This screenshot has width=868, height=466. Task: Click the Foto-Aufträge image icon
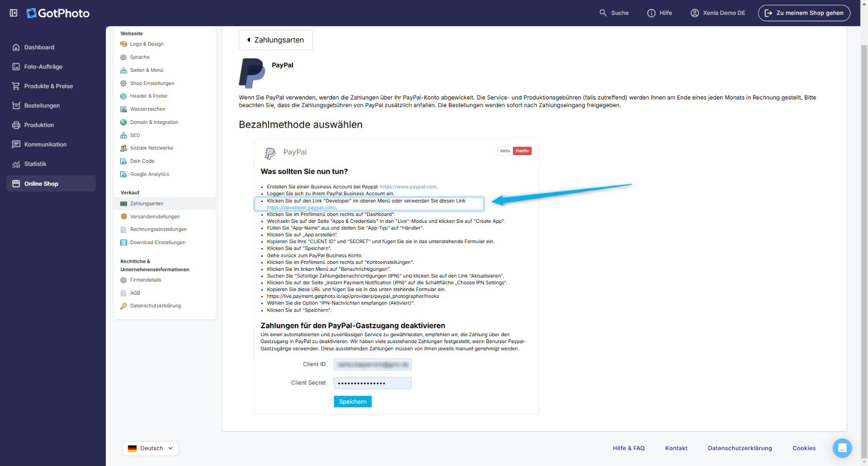(x=16, y=66)
